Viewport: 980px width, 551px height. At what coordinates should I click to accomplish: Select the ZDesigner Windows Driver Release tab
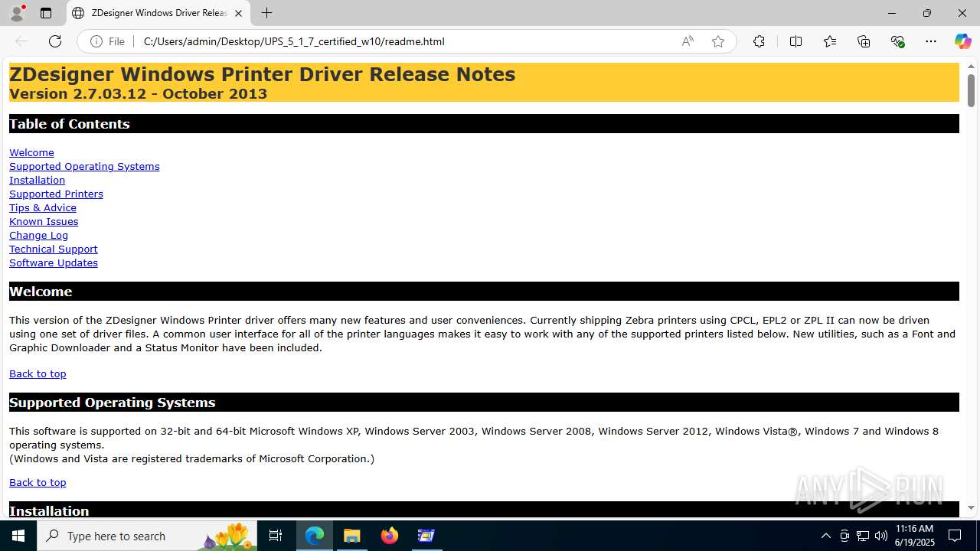[158, 13]
